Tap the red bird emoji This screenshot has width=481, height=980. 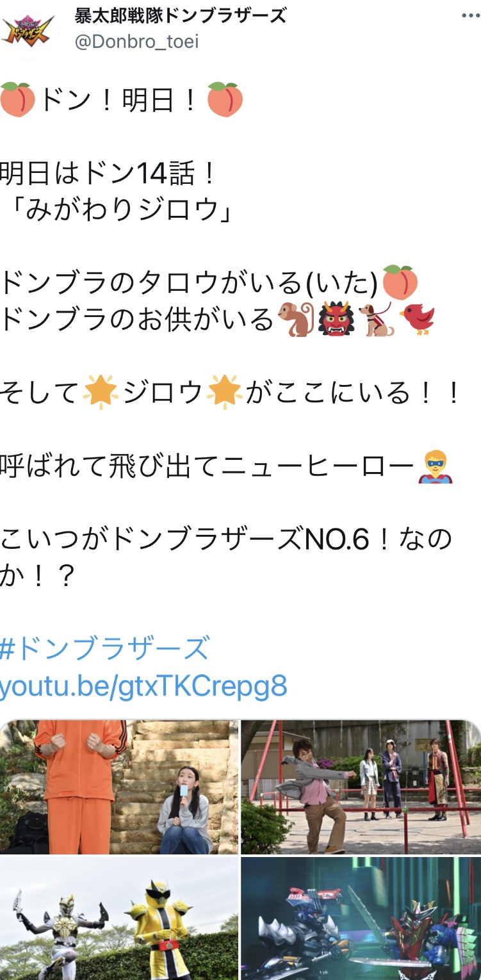click(417, 319)
